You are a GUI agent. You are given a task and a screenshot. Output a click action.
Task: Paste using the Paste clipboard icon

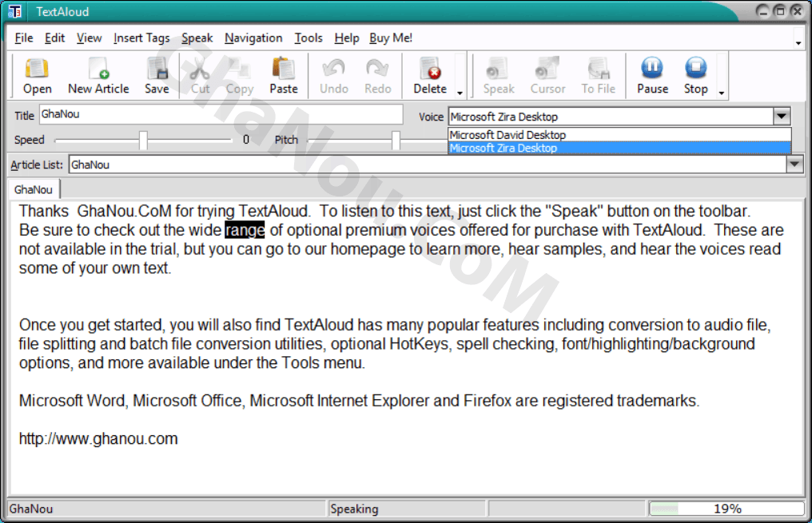283,76
